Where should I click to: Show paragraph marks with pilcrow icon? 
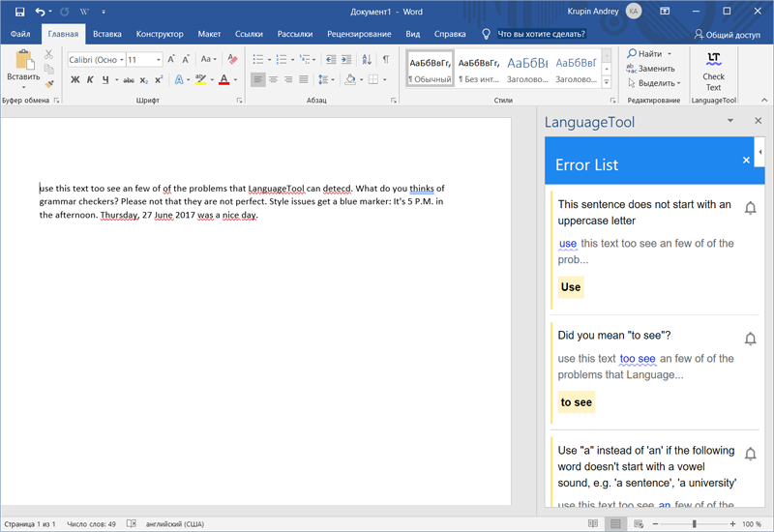[x=386, y=59]
